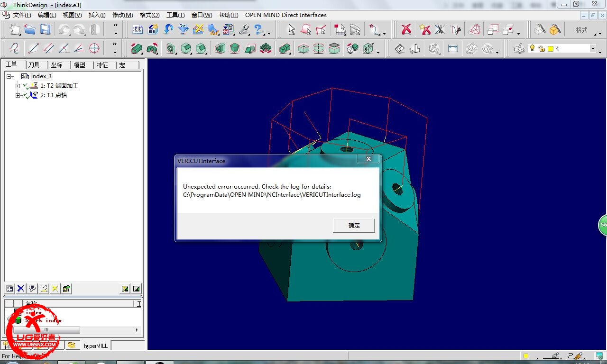This screenshot has height=364, width=607.
Task: Save the file with the floppy icon
Action: pyautogui.click(x=45, y=30)
